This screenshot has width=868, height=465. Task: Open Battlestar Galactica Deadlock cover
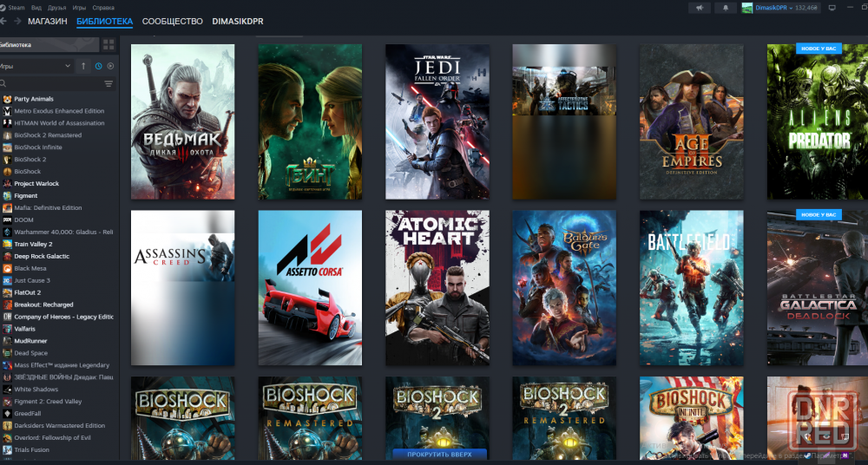[x=818, y=288]
